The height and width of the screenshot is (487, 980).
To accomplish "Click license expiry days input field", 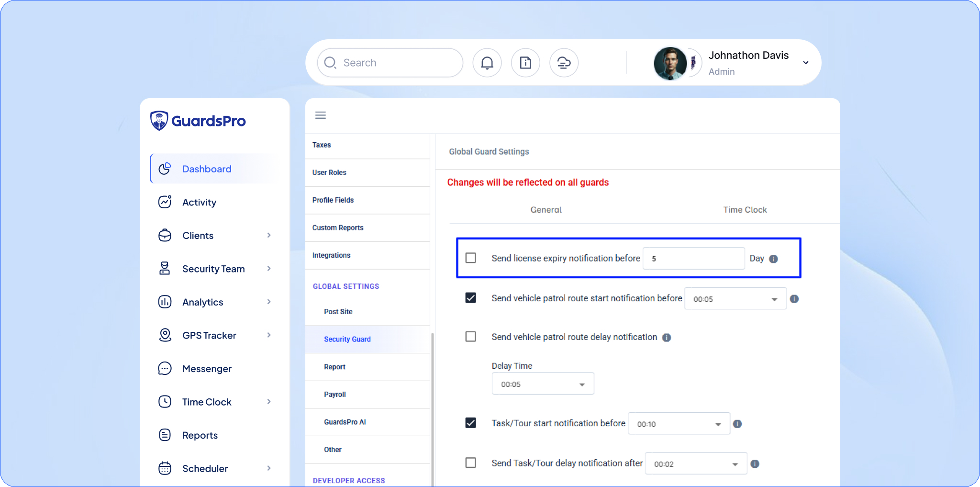I will (x=694, y=259).
